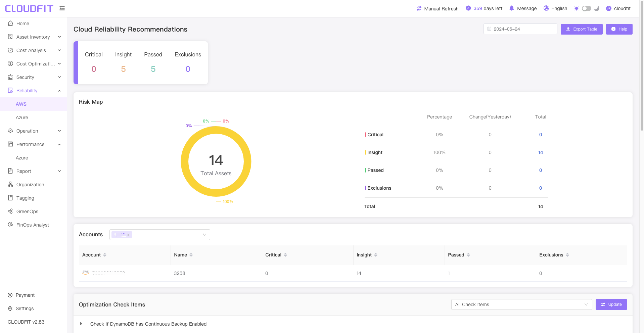Open the Message bell notifications
644x333 pixels.
[x=512, y=8]
